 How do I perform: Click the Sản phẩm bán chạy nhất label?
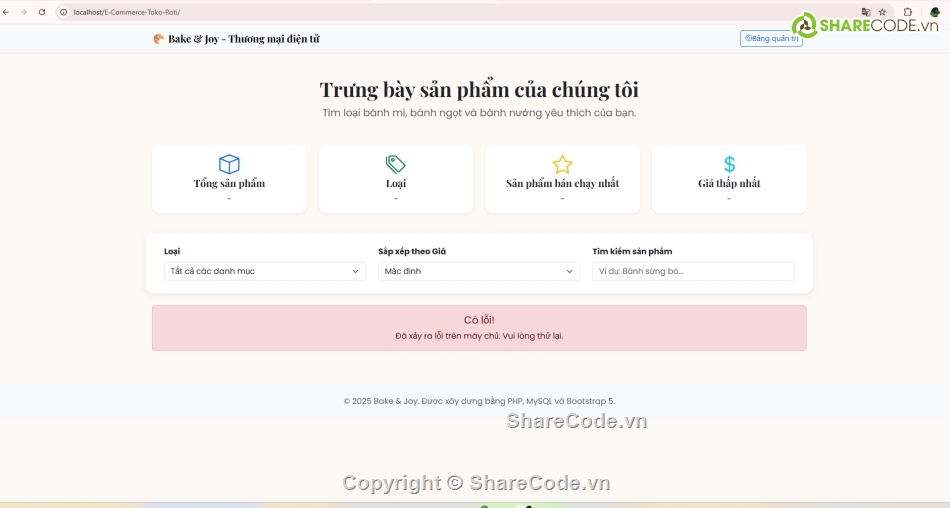click(562, 183)
